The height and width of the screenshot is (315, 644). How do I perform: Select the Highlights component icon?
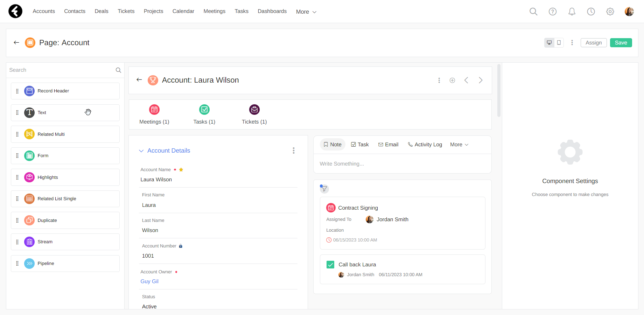[x=29, y=177]
